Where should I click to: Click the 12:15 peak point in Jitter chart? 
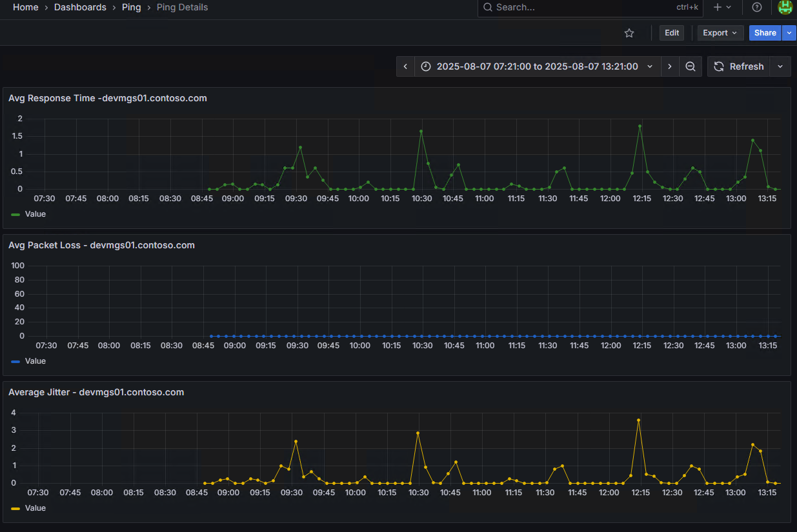point(638,420)
